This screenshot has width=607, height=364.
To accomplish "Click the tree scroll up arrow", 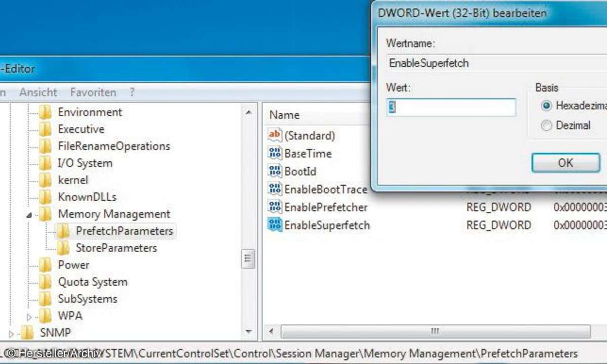I will 248,112.
